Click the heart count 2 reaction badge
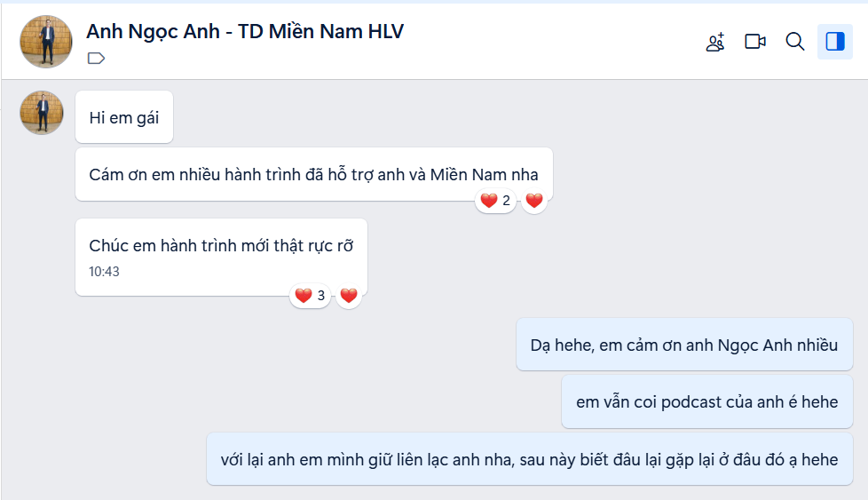Viewport: 868px width, 500px height. tap(495, 201)
